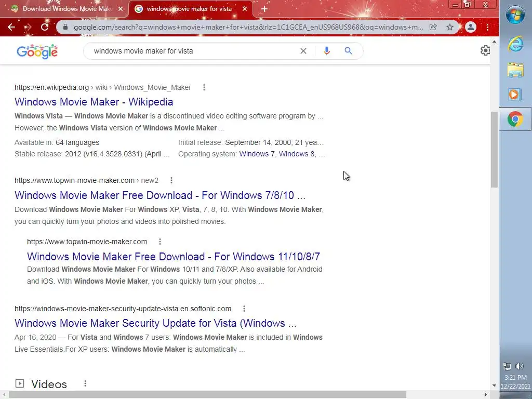Open Google quick settings gear
532x399 pixels.
(x=485, y=50)
